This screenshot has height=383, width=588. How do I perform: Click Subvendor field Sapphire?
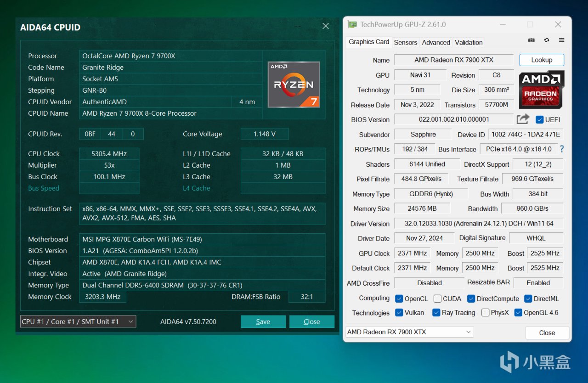tap(423, 135)
